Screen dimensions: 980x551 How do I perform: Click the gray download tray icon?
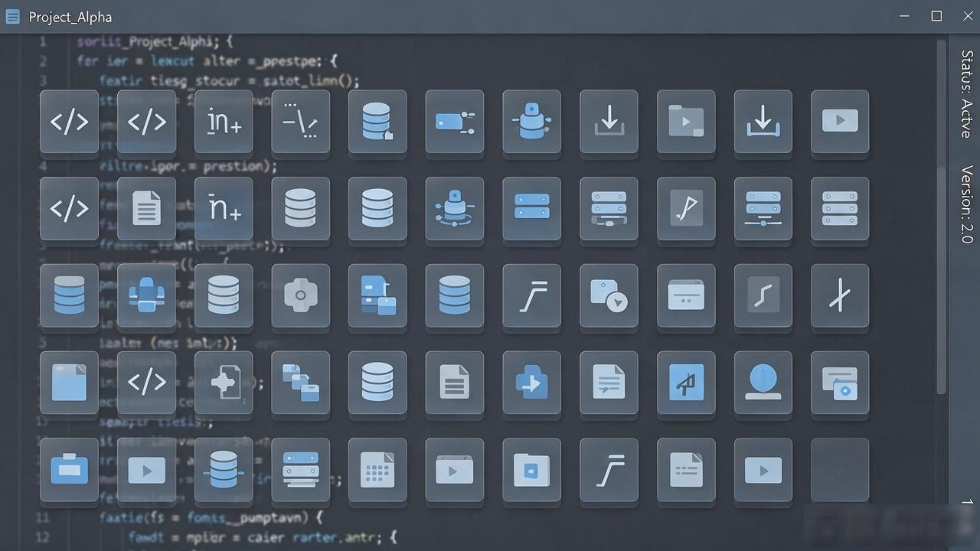(609, 121)
